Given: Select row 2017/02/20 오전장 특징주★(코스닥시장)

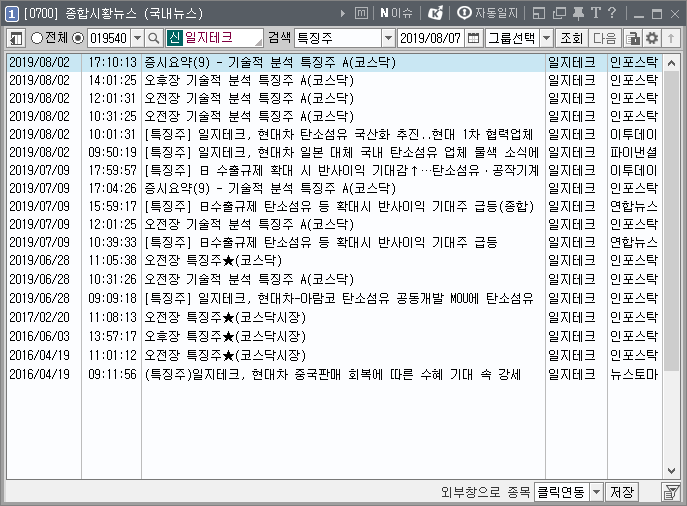Looking at the screenshot, I should point(334,317).
